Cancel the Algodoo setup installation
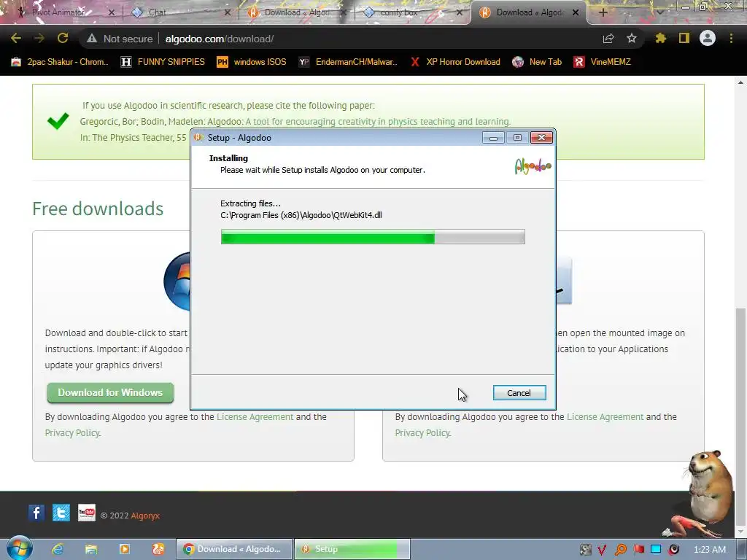Screen dimensions: 747x560 click(x=519, y=393)
